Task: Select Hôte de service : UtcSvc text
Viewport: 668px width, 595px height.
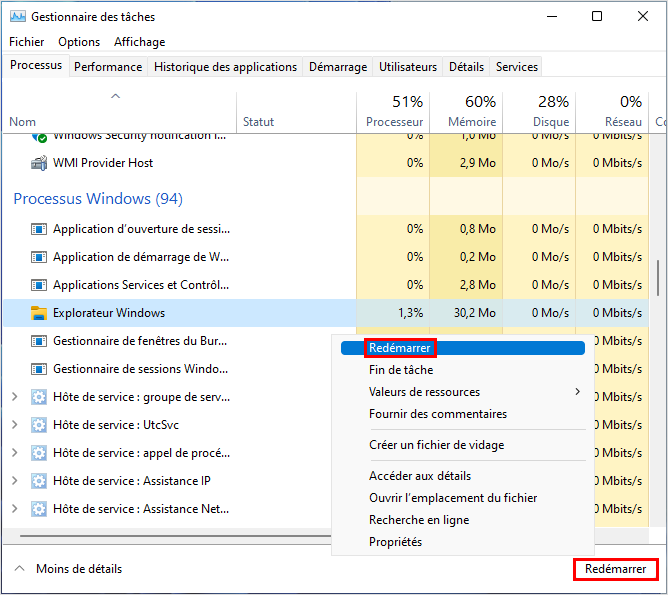Action: click(116, 425)
